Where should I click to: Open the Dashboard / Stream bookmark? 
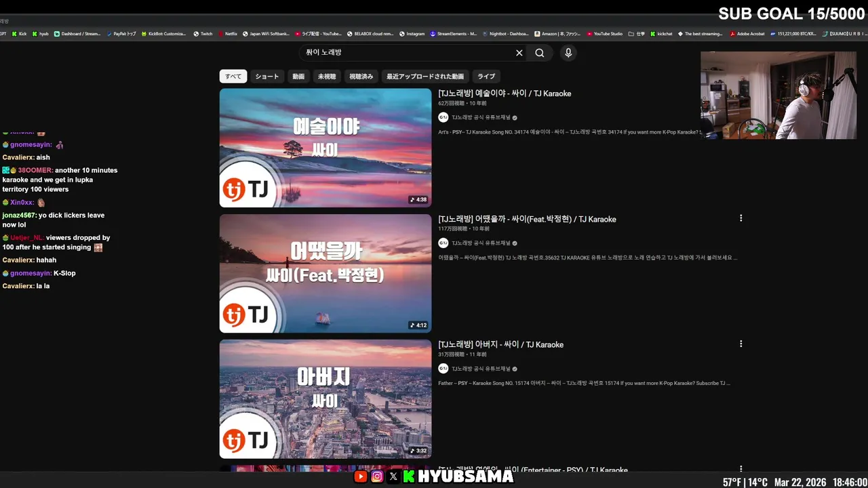(77, 33)
